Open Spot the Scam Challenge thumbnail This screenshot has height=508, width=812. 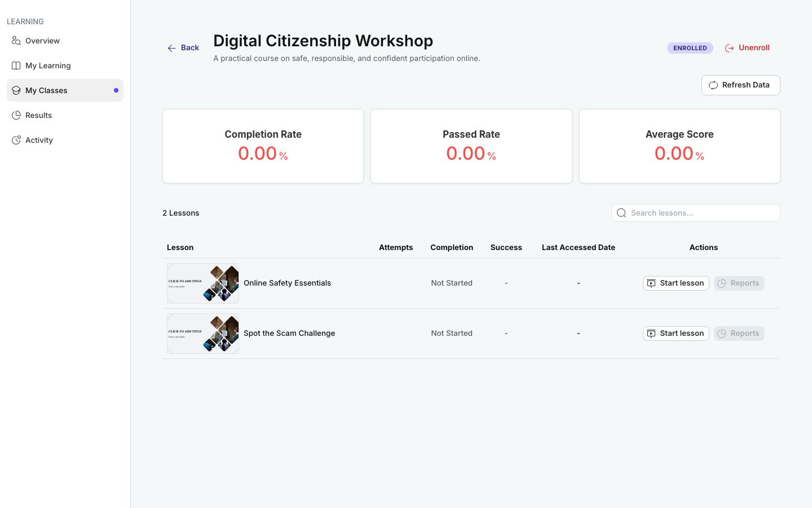coord(203,334)
